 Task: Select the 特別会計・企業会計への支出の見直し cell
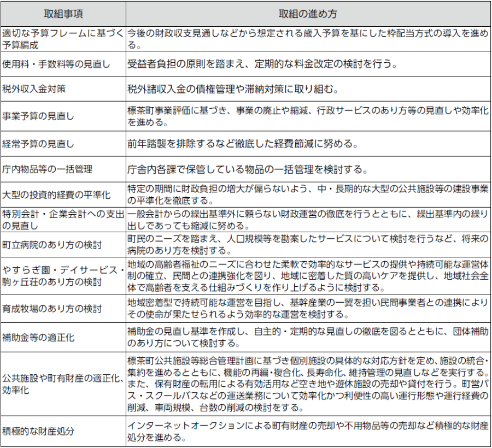coord(63,220)
